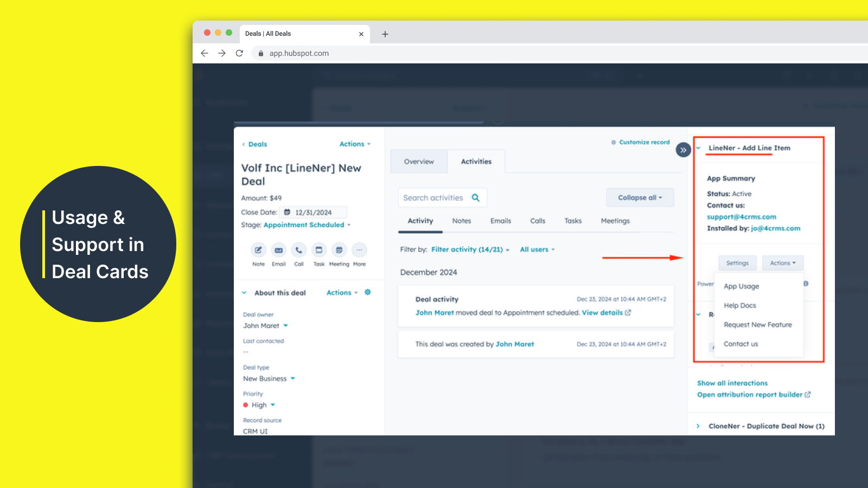The image size is (868, 488).
Task: Switch to the Activities tab
Action: (x=476, y=162)
